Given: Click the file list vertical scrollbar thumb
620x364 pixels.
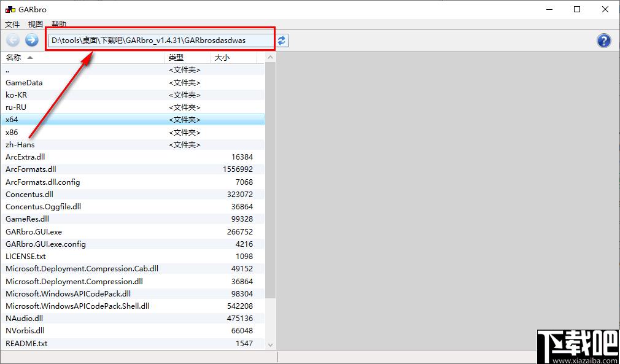Looking at the screenshot, I should tap(271, 180).
